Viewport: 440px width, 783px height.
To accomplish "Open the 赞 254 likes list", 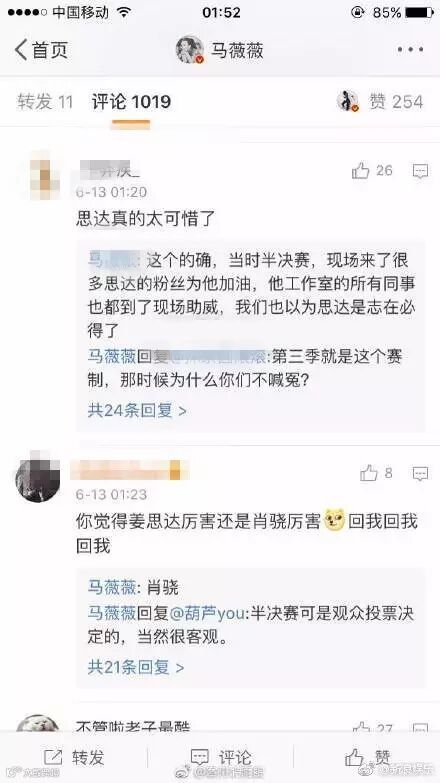I will point(396,102).
